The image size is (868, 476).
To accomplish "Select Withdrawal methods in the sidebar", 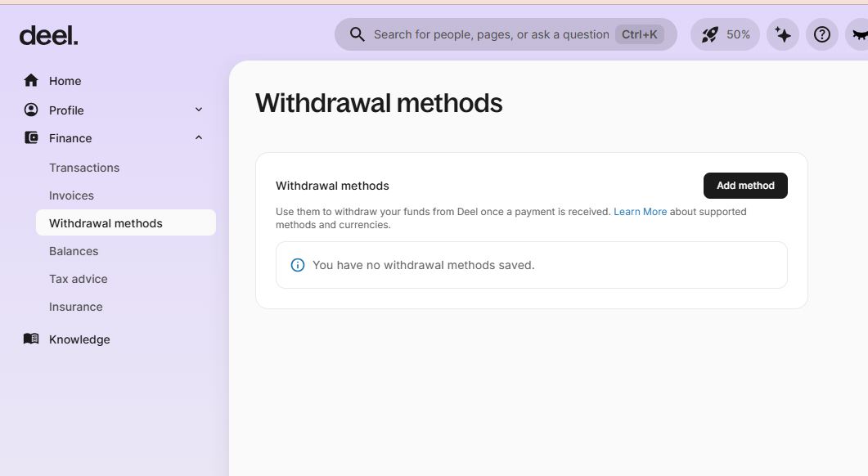I will (126, 223).
